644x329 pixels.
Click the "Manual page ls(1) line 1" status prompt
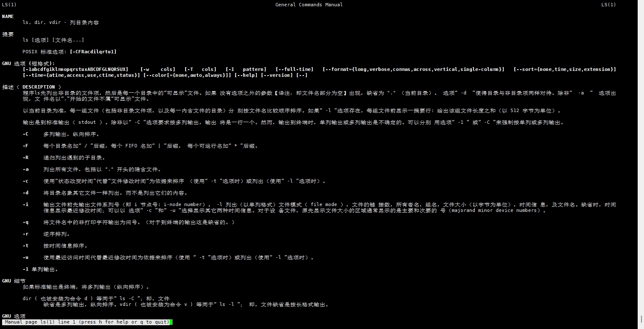click(x=87, y=322)
